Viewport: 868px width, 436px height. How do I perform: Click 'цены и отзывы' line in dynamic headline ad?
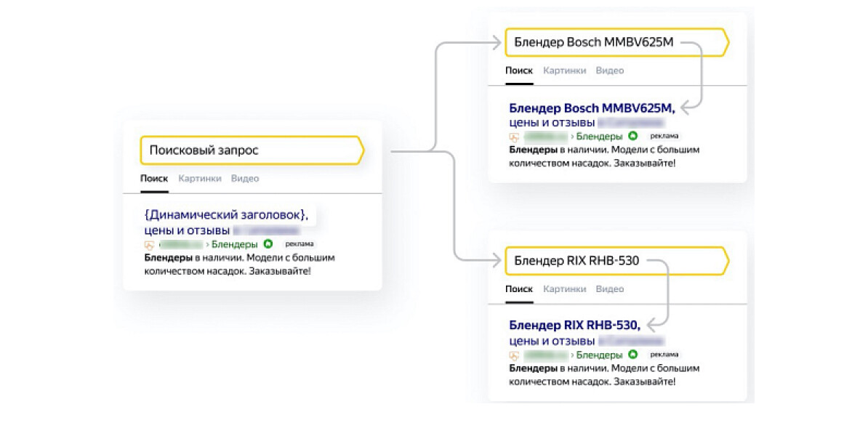187,230
